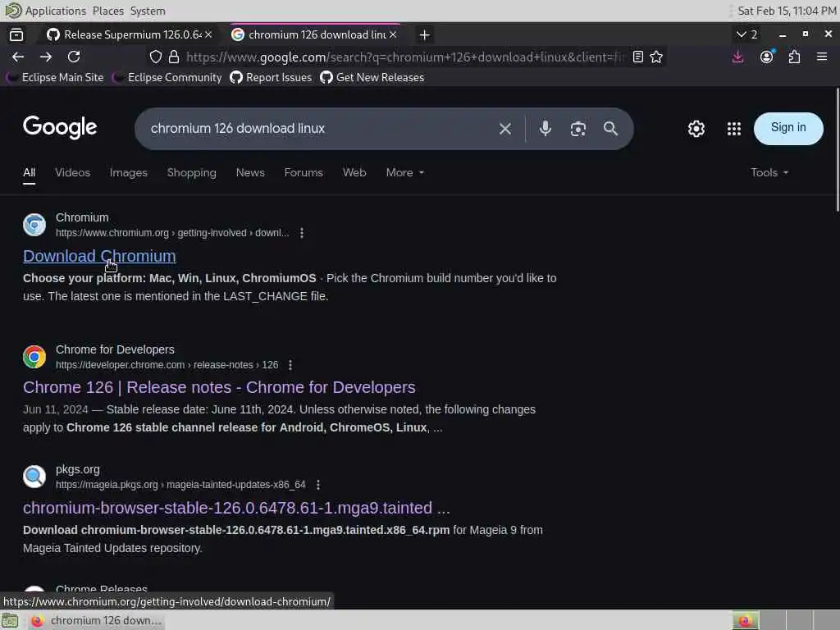Image resolution: width=840 pixels, height=630 pixels.
Task: Open the Places menu
Action: 107,11
